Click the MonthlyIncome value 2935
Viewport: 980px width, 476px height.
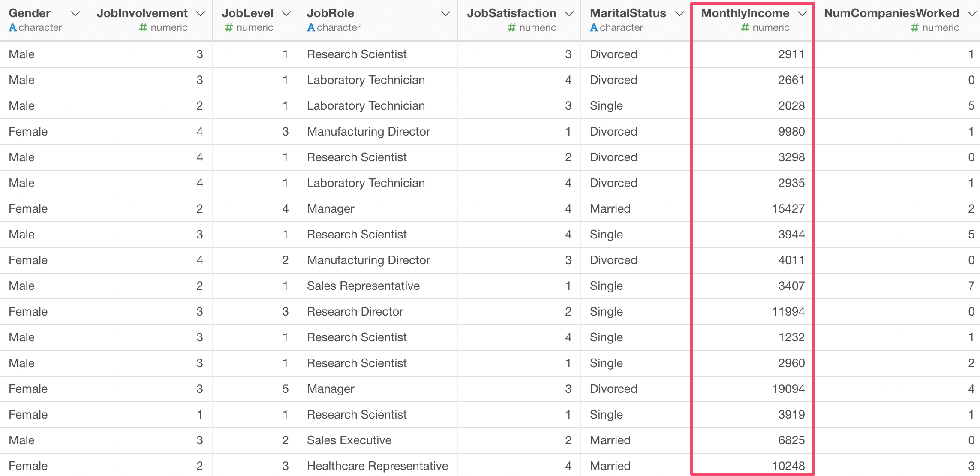click(x=791, y=183)
